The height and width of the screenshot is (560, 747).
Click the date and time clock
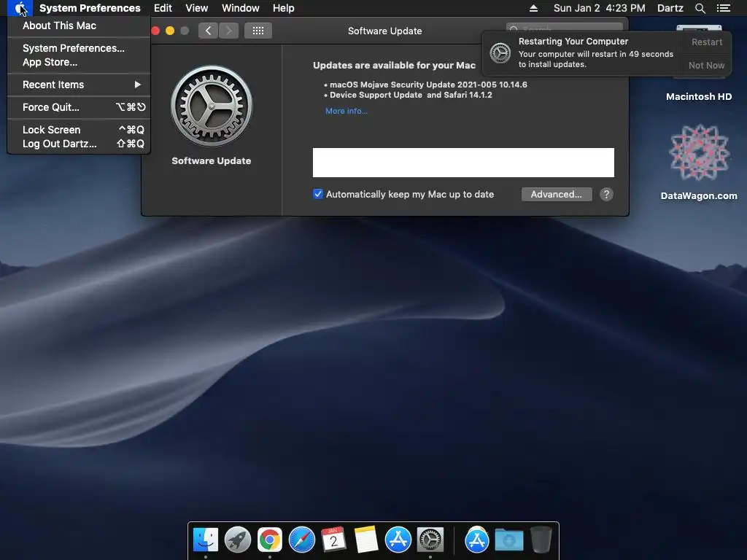[600, 8]
